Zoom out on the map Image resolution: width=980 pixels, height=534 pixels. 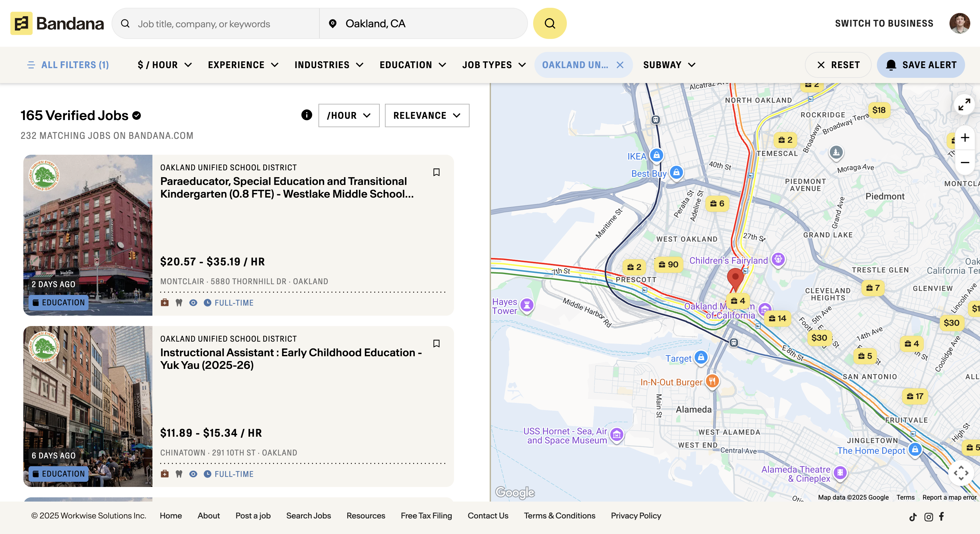click(964, 163)
